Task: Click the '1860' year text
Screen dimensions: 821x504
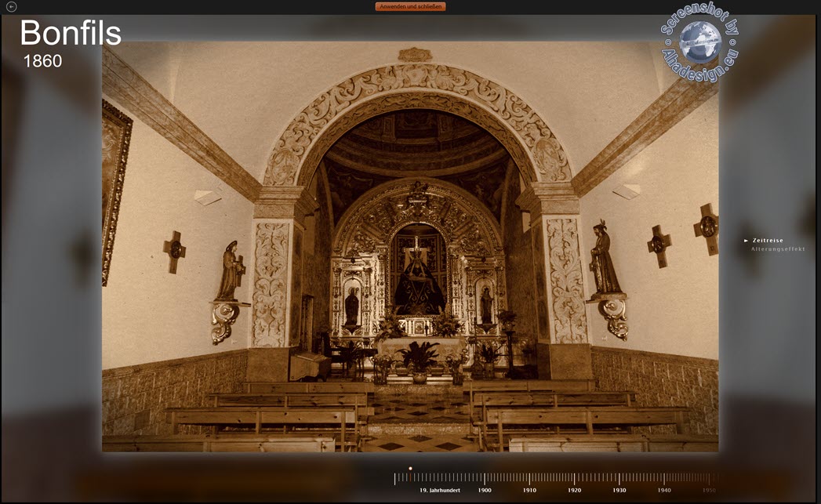Action: (x=42, y=61)
